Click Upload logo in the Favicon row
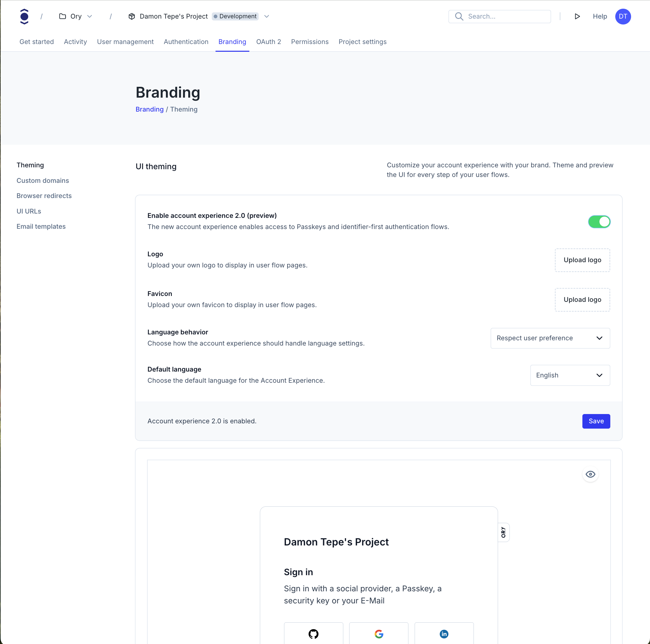Screen dimensions: 650x644 [x=582, y=300]
